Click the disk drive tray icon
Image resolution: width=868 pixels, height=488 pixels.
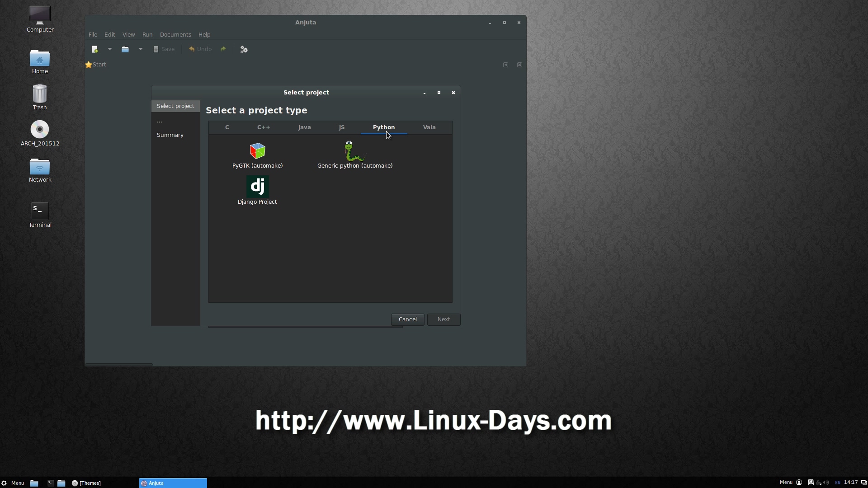[811, 483]
